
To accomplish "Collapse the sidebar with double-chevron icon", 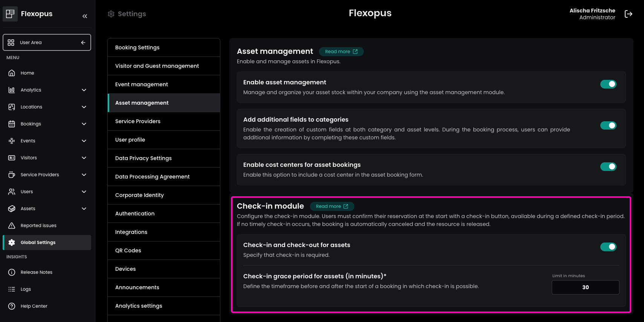I will [x=85, y=16].
